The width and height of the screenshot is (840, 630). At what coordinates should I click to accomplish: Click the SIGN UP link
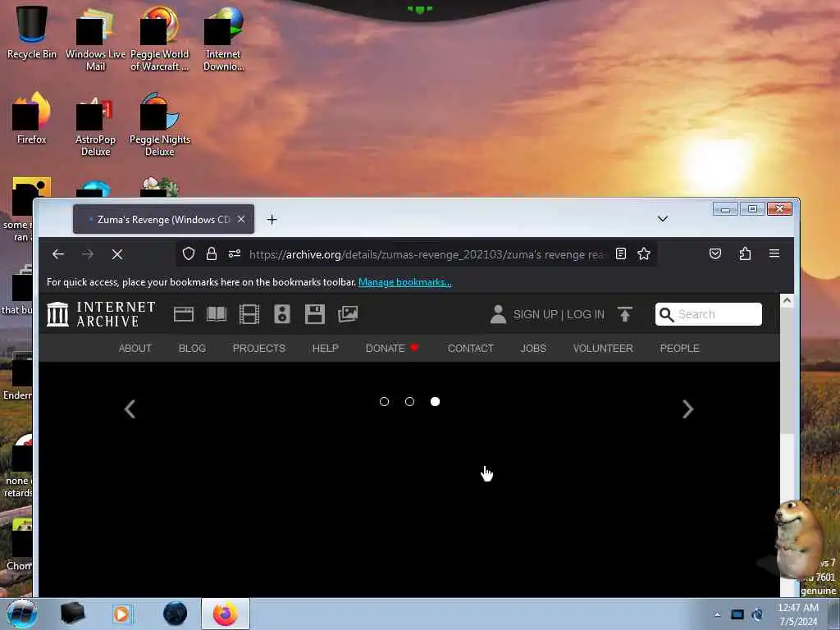coord(535,314)
